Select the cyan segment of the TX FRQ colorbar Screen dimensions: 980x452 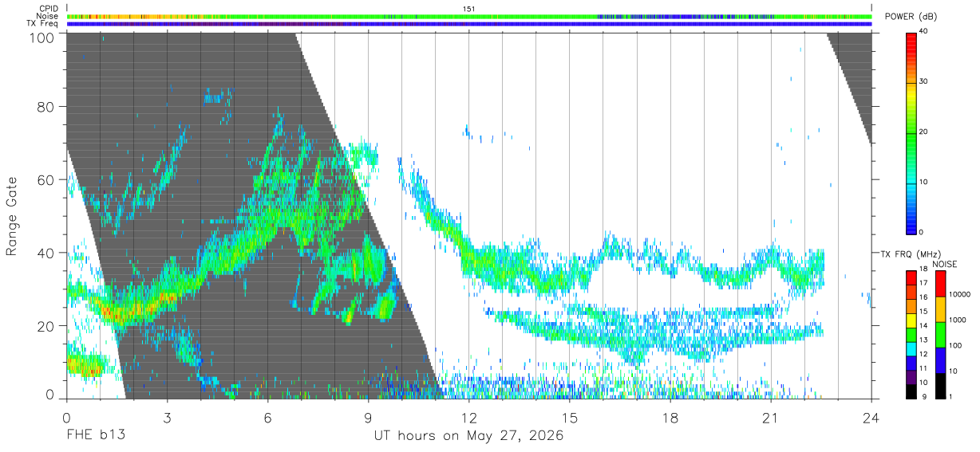911,349
